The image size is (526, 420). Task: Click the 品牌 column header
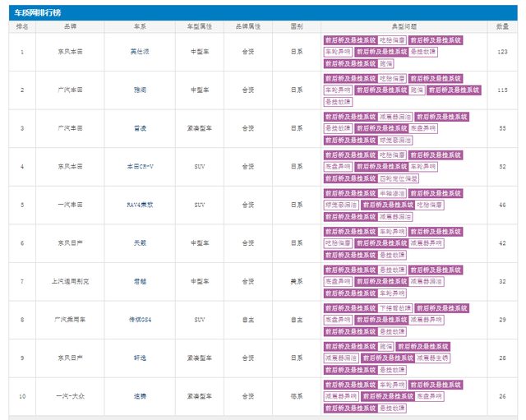(x=70, y=26)
